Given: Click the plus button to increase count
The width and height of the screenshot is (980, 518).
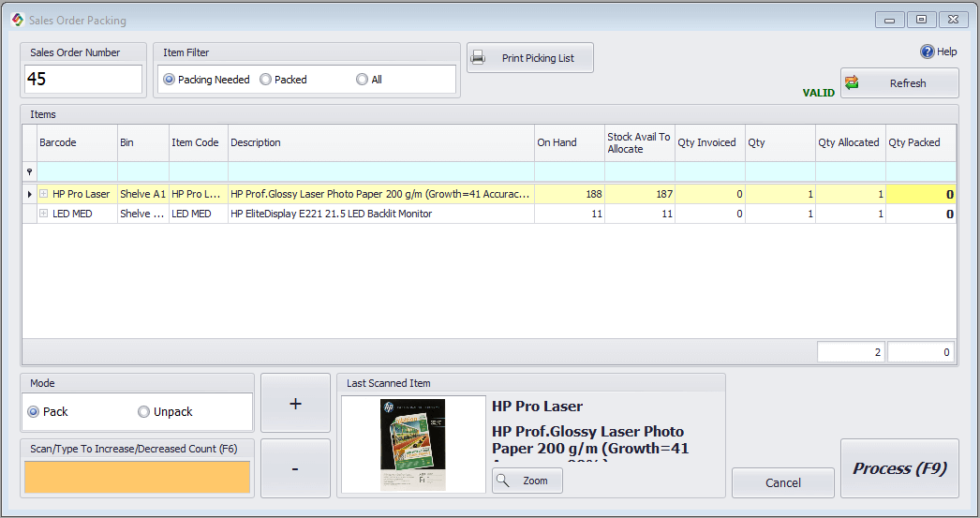Looking at the screenshot, I should (x=296, y=403).
